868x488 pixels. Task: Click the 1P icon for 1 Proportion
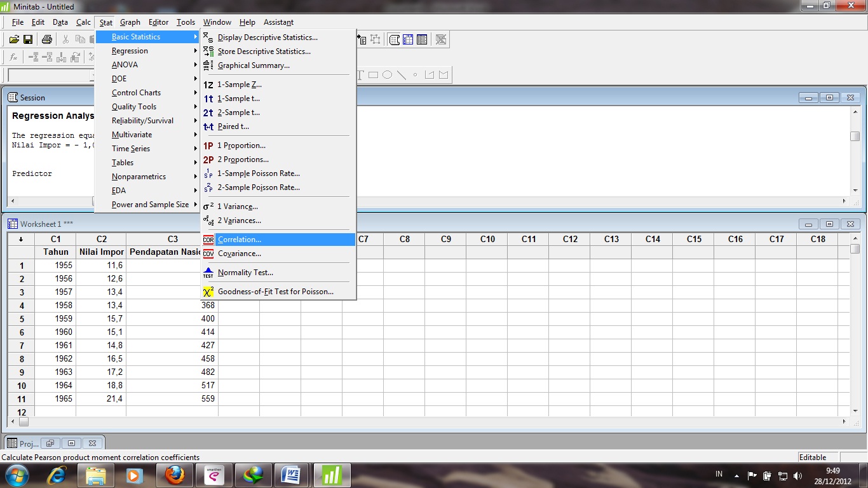pyautogui.click(x=208, y=146)
